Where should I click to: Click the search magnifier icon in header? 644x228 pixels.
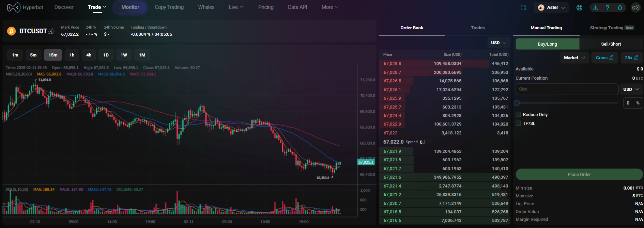[523, 7]
